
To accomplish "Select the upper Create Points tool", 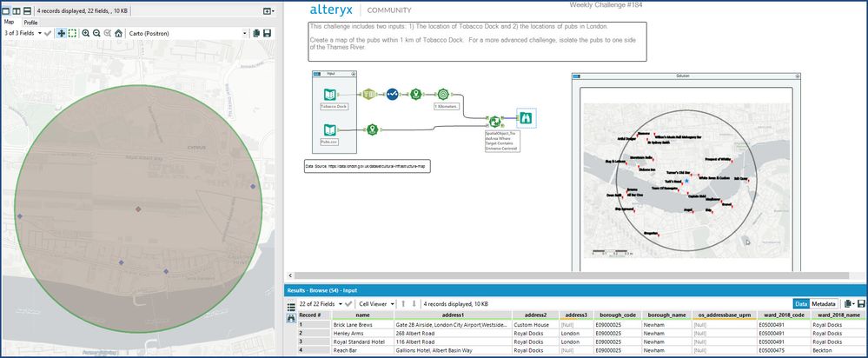I will click(416, 95).
